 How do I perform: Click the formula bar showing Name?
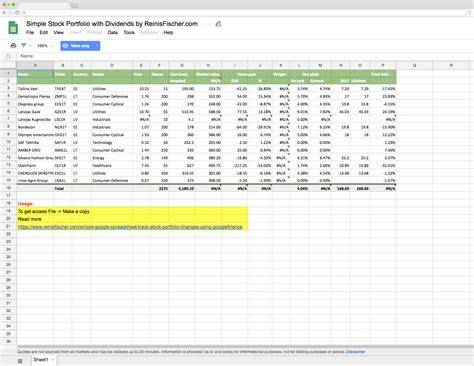click(245, 56)
